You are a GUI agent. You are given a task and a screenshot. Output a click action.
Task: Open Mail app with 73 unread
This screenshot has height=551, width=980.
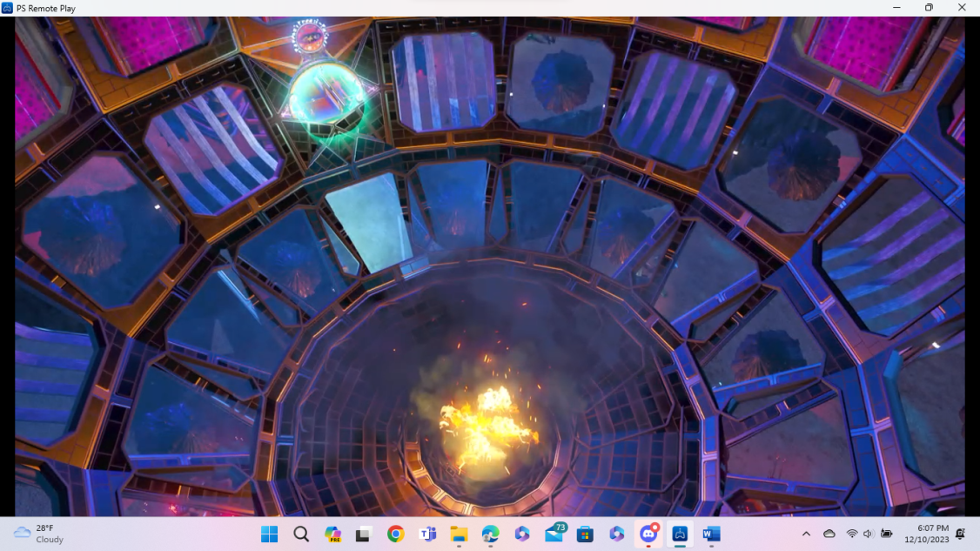(554, 534)
